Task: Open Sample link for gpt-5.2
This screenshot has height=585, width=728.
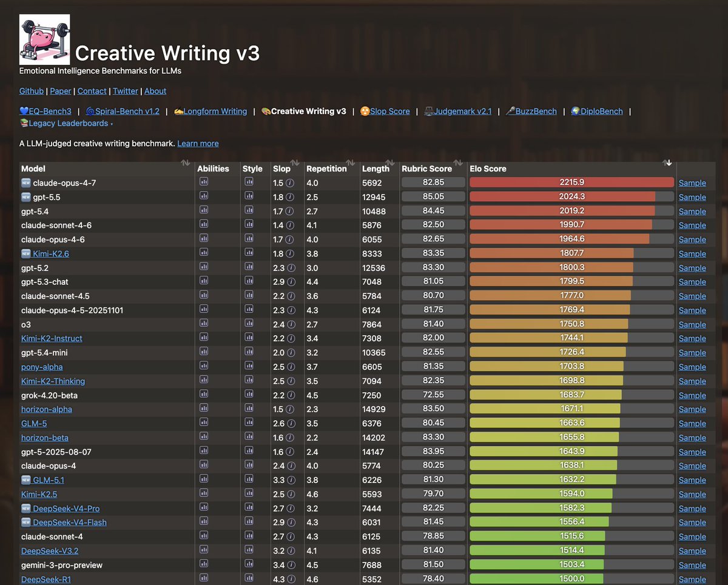Action: 692,268
